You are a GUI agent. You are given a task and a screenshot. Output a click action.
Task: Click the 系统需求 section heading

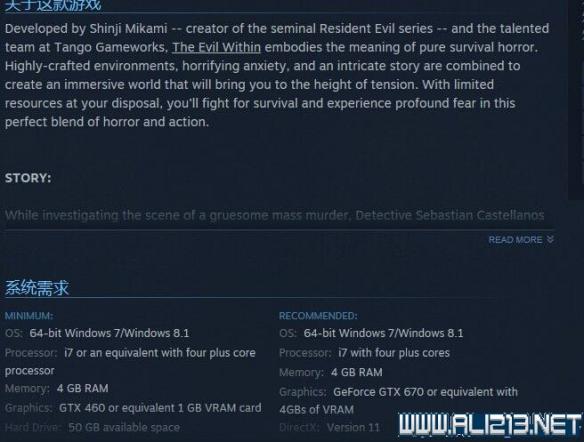click(37, 288)
